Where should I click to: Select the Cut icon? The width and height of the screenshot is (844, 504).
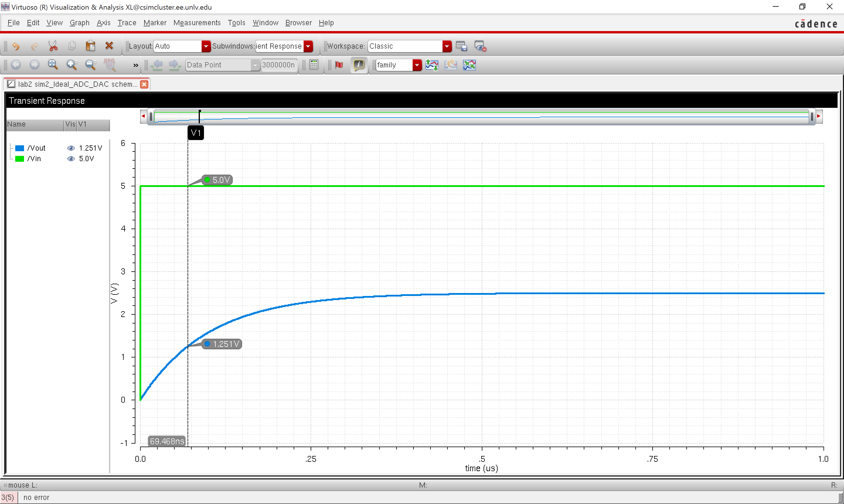pyautogui.click(x=53, y=45)
